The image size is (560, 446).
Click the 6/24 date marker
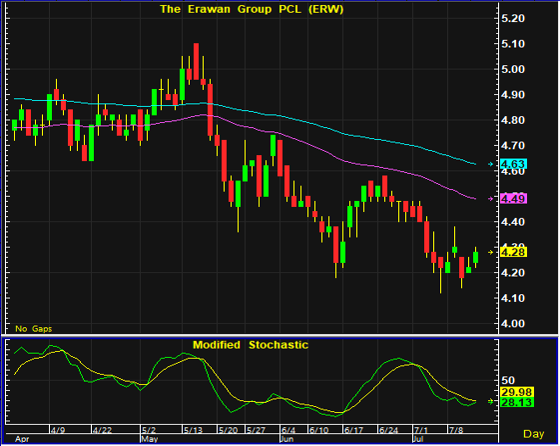[x=388, y=430]
